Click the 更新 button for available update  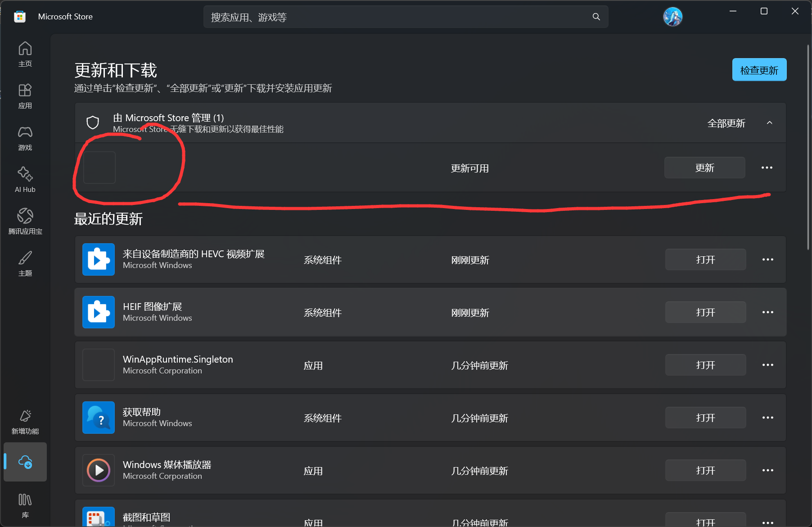tap(705, 168)
